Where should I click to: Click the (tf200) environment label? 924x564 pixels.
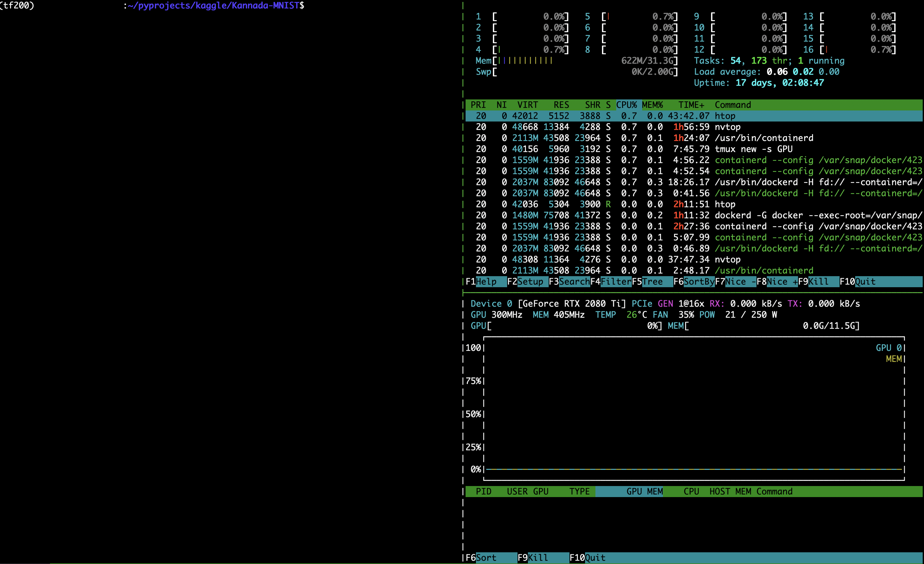coord(17,6)
